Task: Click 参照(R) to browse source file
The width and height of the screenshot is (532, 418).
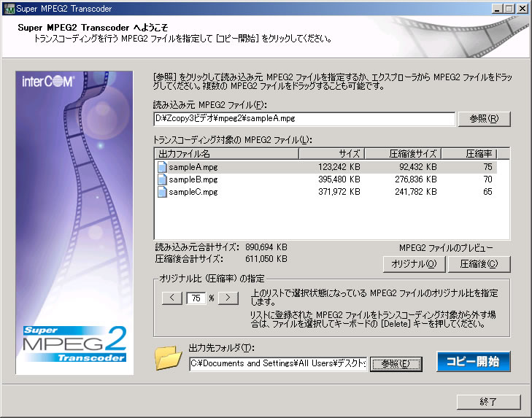Action: click(484, 119)
